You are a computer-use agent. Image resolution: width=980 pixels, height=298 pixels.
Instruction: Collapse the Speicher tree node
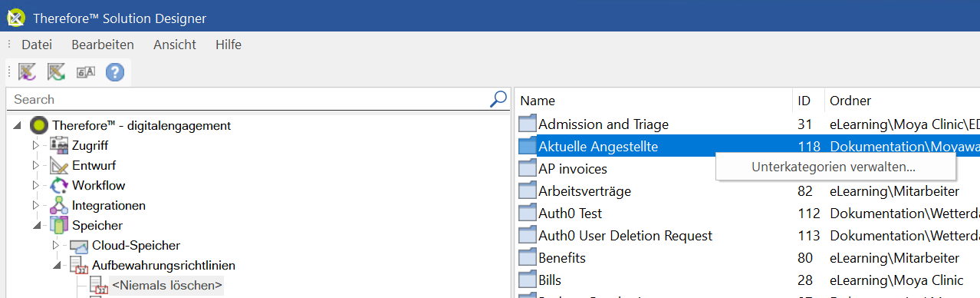(x=36, y=226)
